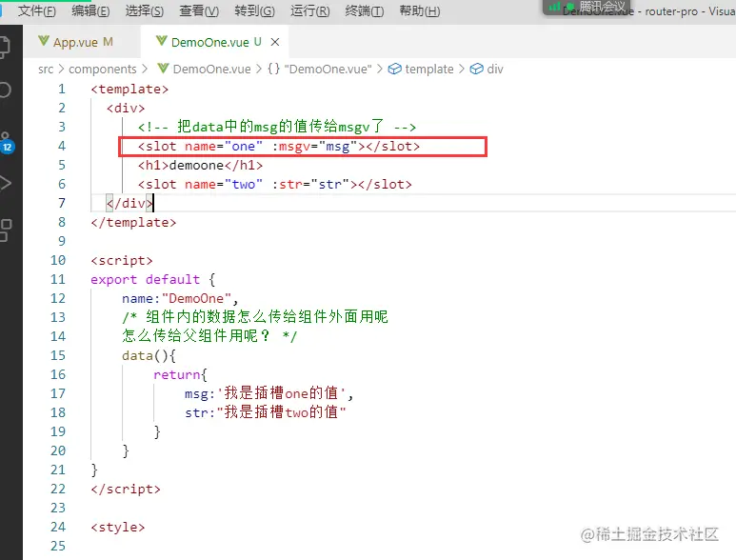The height and width of the screenshot is (560, 736).
Task: Click the msg:'我是插槽one的值' line
Action: [x=269, y=393]
